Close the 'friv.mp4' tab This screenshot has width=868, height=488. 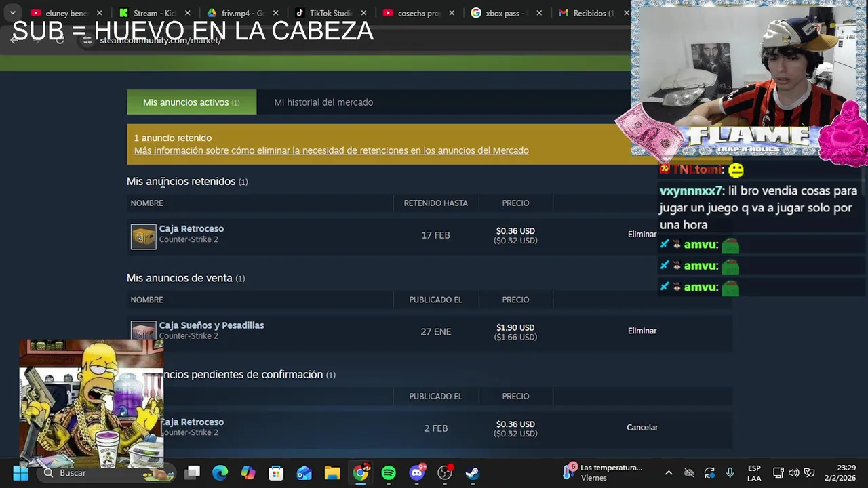275,13
